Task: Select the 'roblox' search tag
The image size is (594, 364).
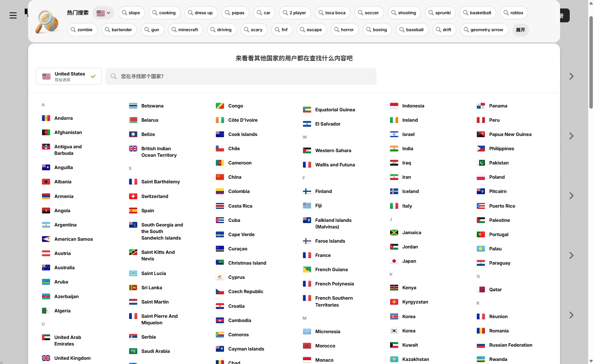Action: [x=513, y=13]
